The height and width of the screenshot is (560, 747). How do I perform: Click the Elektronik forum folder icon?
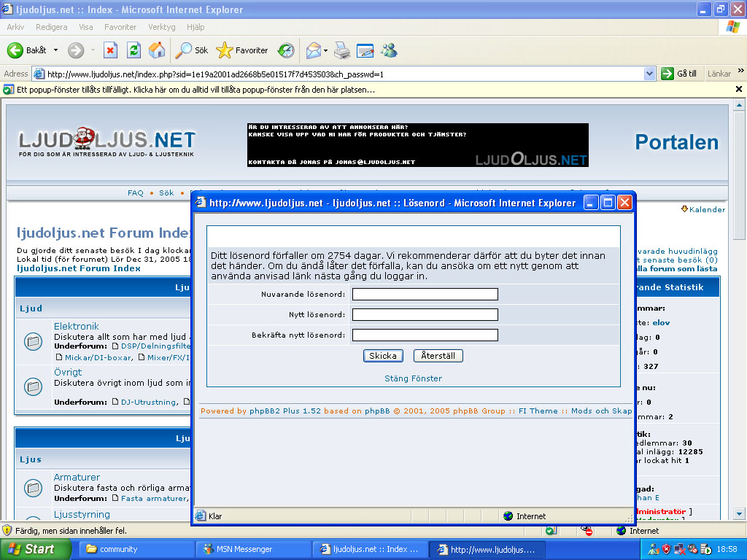pyautogui.click(x=34, y=341)
